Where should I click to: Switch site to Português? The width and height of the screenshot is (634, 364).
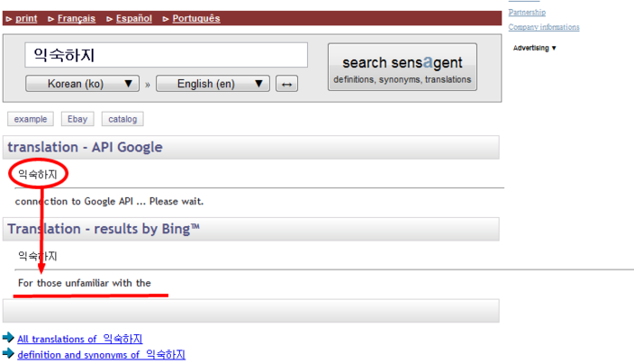click(196, 18)
